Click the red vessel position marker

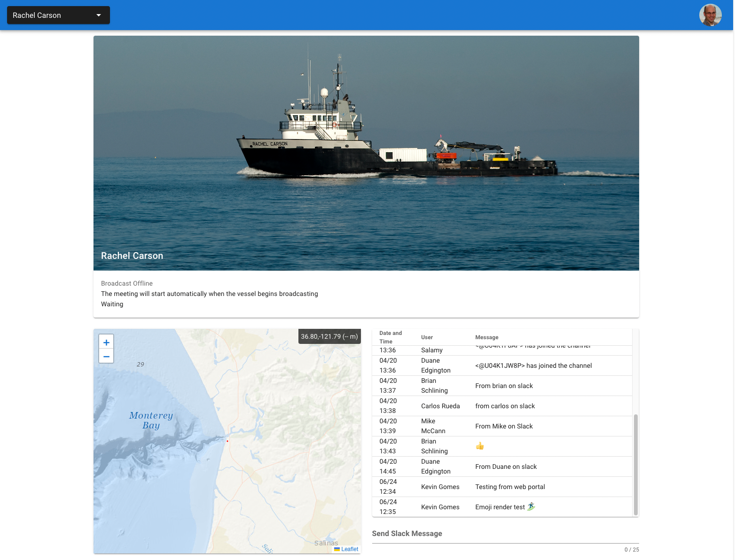pos(227,441)
